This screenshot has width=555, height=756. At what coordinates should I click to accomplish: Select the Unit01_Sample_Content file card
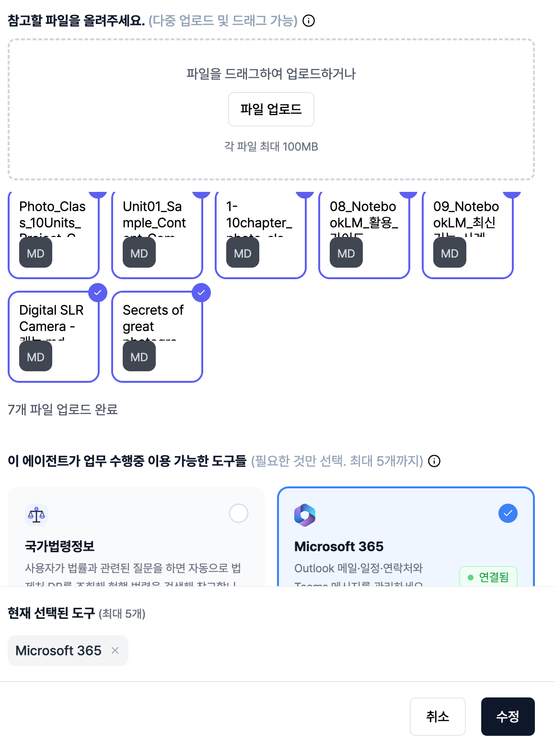pos(157,235)
